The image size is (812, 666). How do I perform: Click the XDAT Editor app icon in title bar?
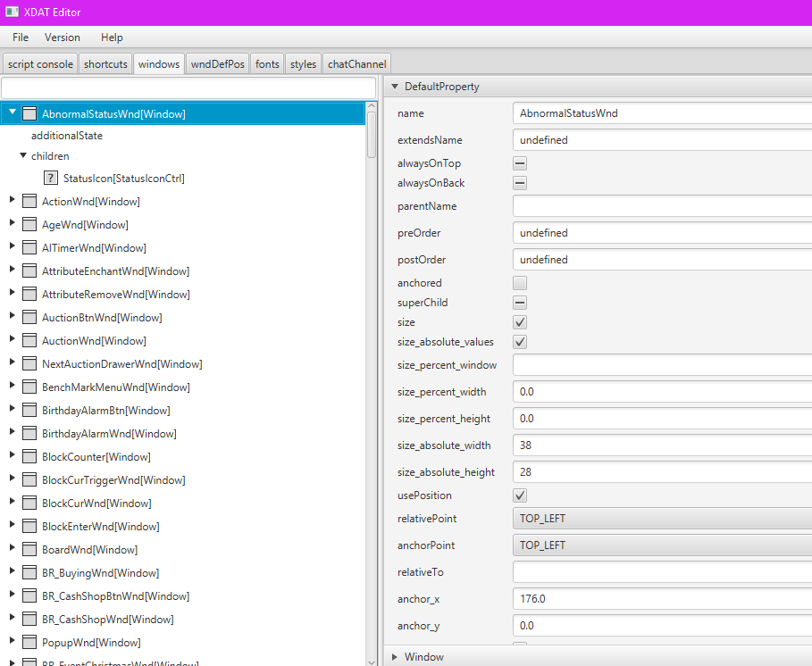click(12, 12)
